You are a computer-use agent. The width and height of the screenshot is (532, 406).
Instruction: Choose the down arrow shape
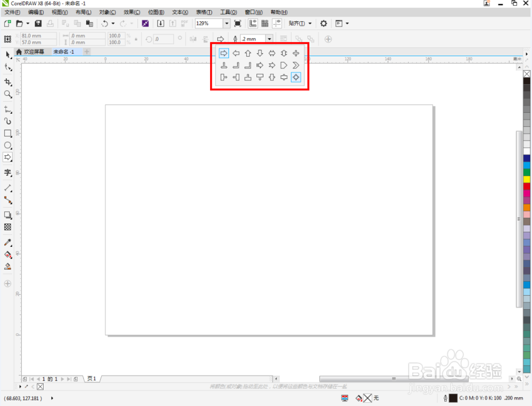point(260,53)
